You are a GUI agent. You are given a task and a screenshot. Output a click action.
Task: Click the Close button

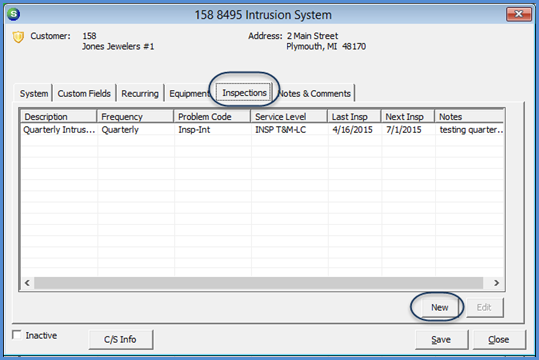pos(499,339)
